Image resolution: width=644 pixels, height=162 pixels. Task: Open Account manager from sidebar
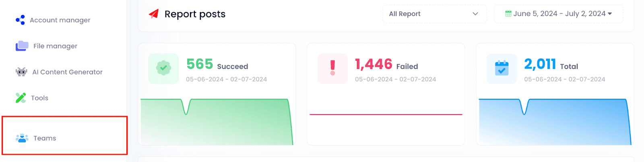(x=60, y=20)
